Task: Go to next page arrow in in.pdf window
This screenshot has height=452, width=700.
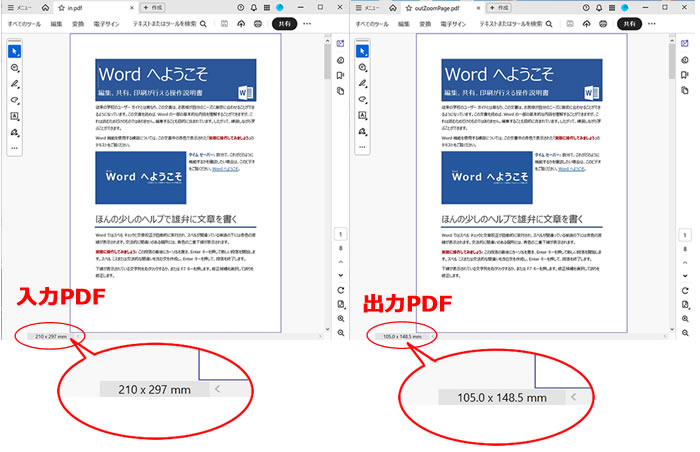Action: coord(341,275)
